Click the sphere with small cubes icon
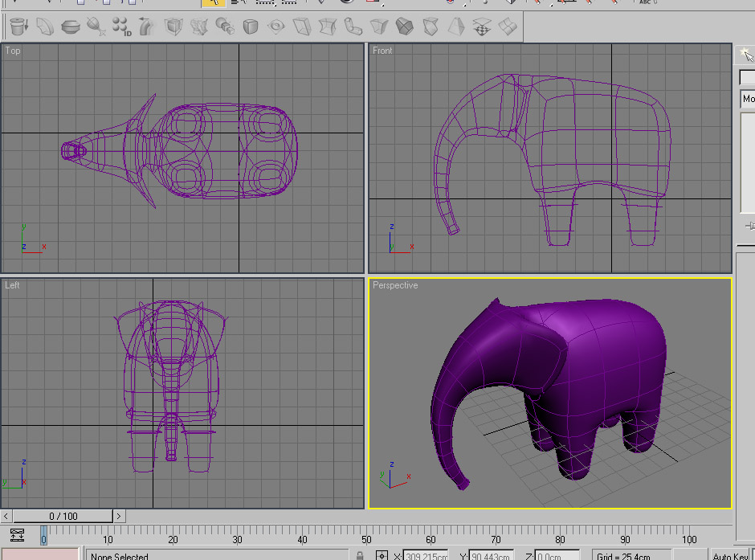This screenshot has height=560, width=755. (224, 27)
